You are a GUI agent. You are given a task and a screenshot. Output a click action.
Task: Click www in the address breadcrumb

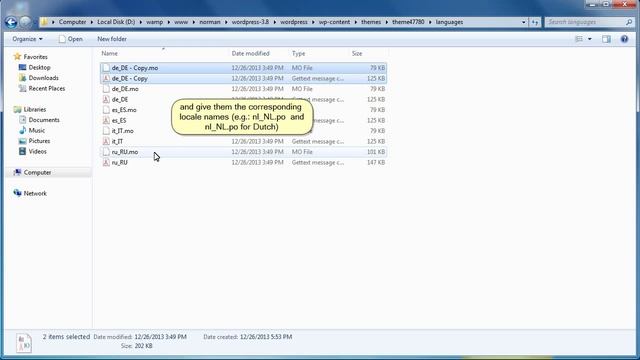181,22
